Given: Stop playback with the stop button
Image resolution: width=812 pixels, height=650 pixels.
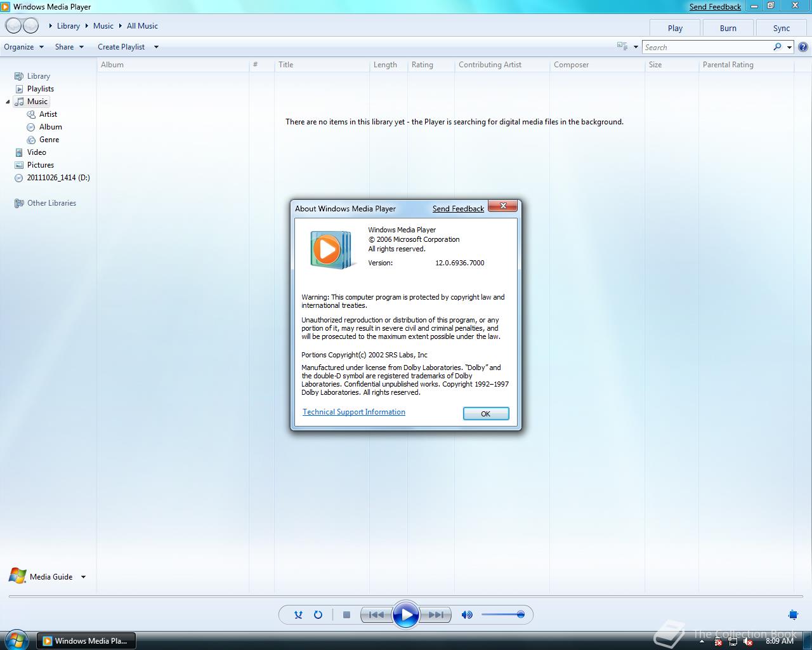Looking at the screenshot, I should coord(346,614).
